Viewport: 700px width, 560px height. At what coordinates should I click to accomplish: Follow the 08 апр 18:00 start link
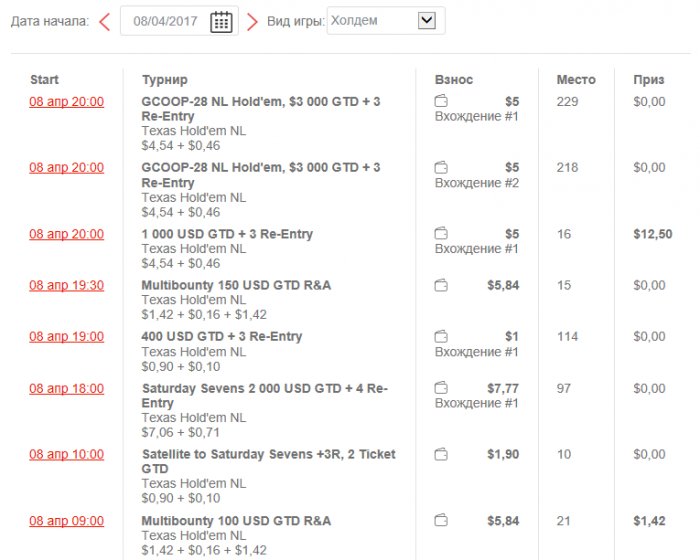coord(66,388)
